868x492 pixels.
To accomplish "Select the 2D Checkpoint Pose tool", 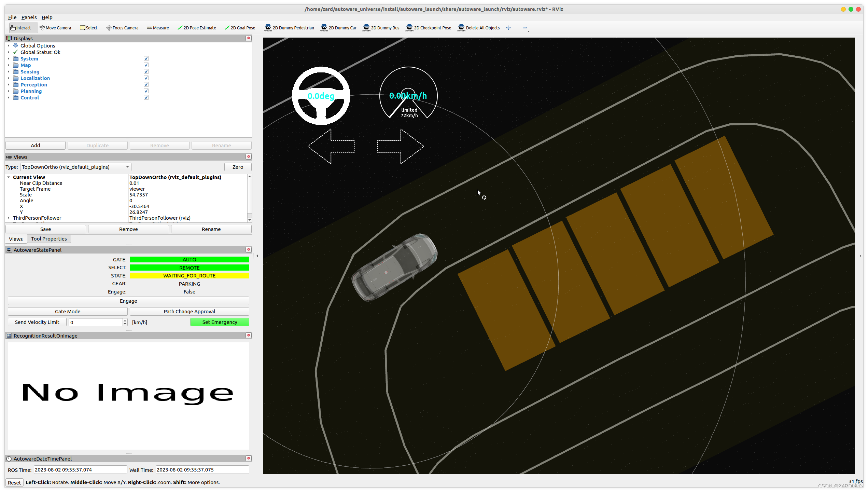I will 429,28.
